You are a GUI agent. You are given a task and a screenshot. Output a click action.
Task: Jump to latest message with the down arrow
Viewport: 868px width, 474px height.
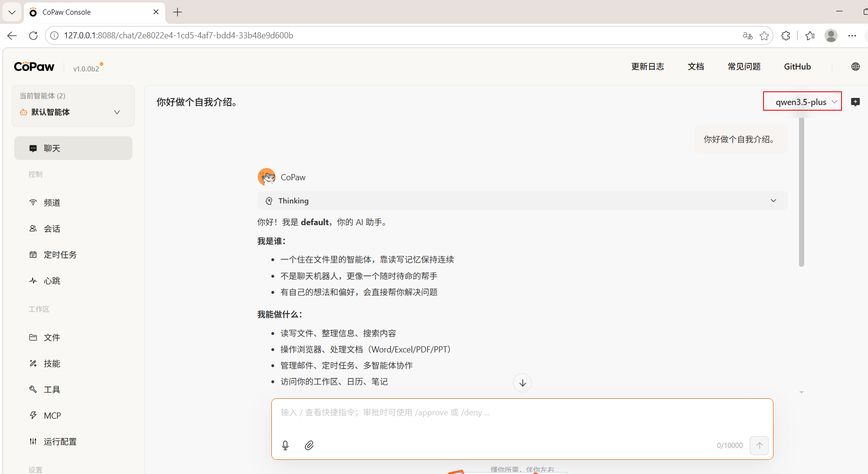(522, 383)
